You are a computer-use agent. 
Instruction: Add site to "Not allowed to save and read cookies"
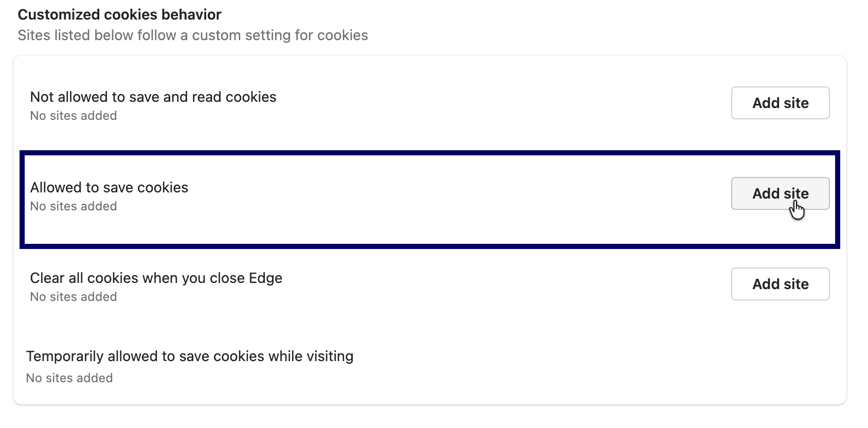(780, 103)
